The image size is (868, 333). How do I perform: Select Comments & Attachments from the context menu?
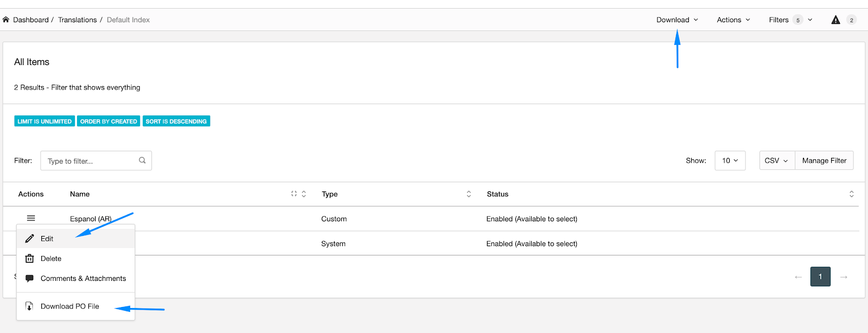pos(83,278)
